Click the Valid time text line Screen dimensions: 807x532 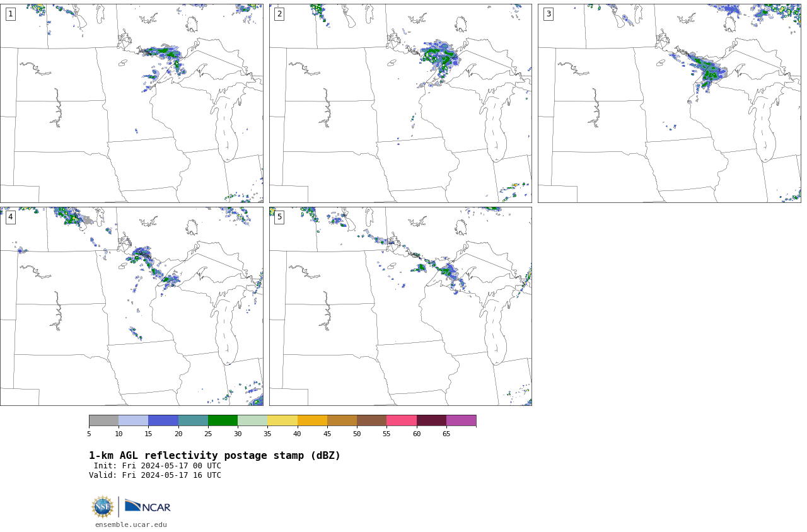pyautogui.click(x=155, y=475)
